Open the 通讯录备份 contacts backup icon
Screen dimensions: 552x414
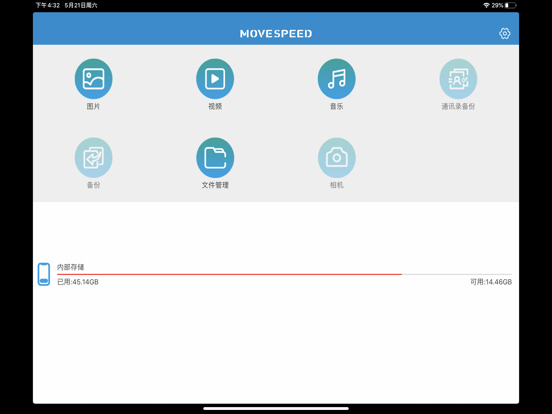[x=458, y=79]
